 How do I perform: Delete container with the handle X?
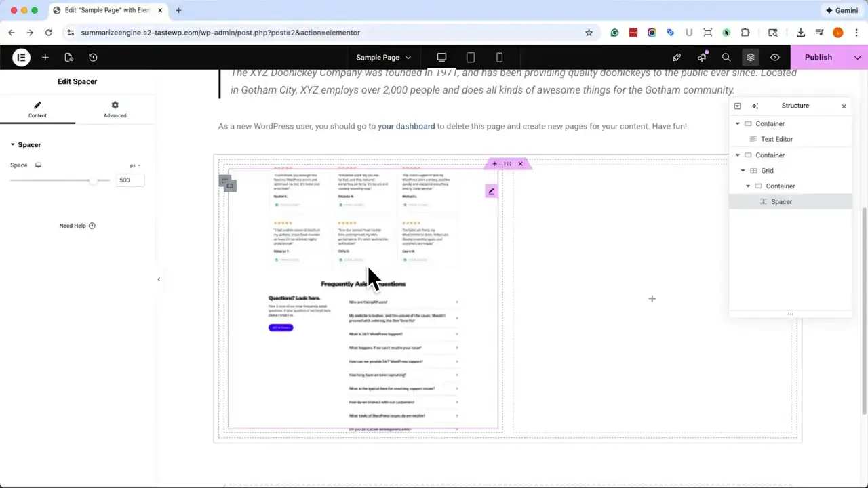[521, 164]
